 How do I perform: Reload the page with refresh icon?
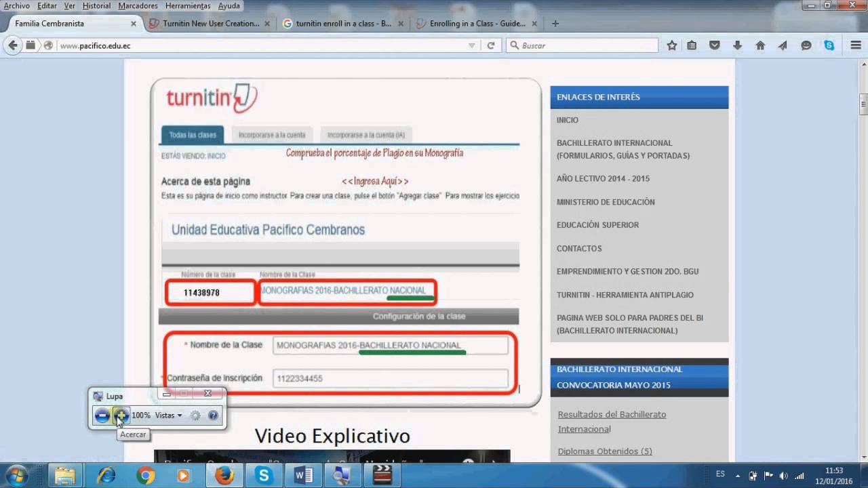coord(491,45)
